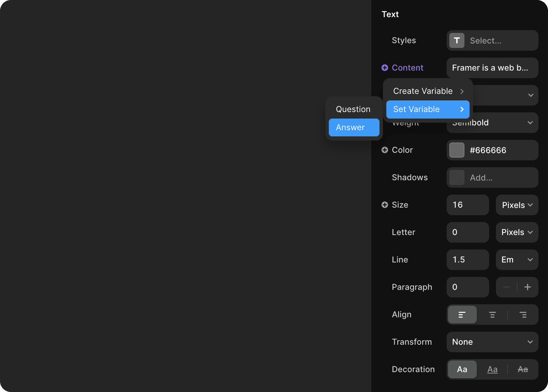
Task: Open the Create Variable submenu
Action: pos(428,91)
